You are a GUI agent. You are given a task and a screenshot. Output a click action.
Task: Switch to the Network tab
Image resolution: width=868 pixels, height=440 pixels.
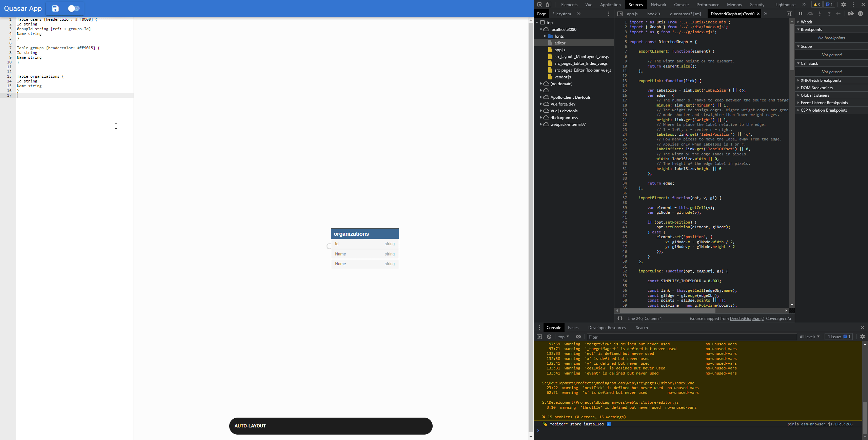(x=658, y=5)
